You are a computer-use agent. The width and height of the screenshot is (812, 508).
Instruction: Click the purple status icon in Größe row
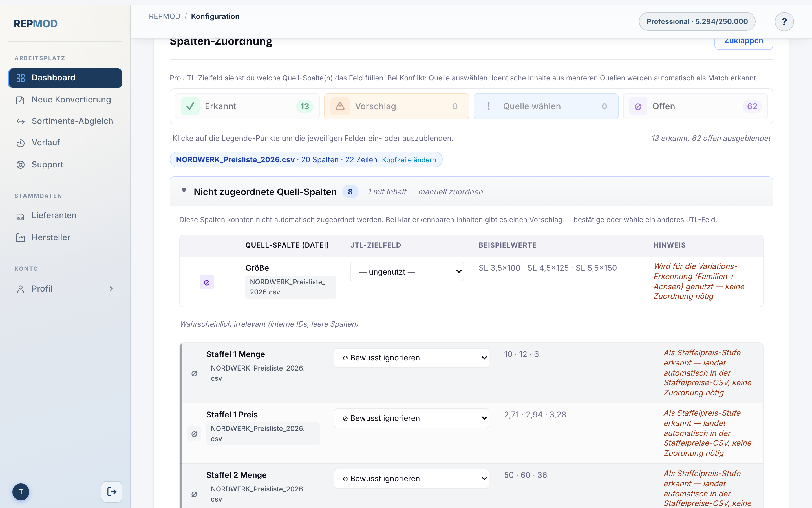pyautogui.click(x=207, y=282)
